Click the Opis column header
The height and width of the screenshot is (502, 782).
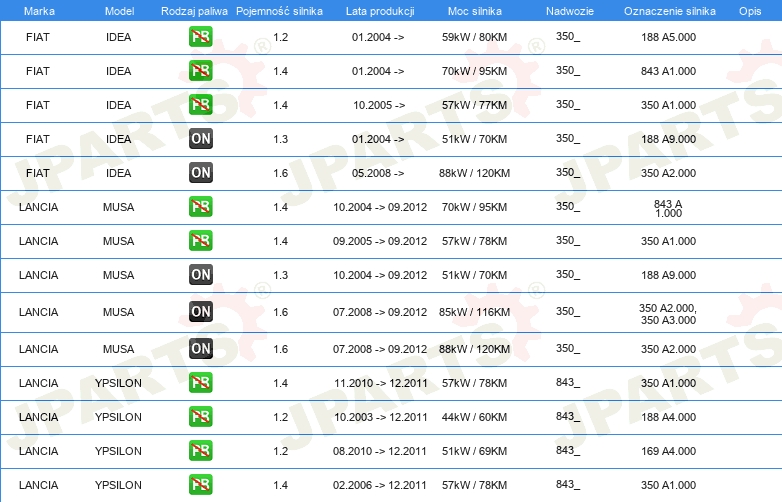pos(750,11)
